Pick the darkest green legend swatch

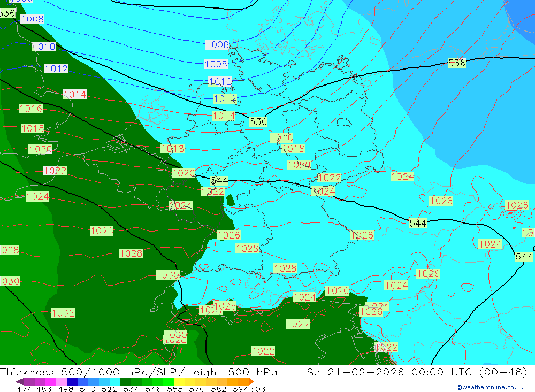click(x=126, y=381)
